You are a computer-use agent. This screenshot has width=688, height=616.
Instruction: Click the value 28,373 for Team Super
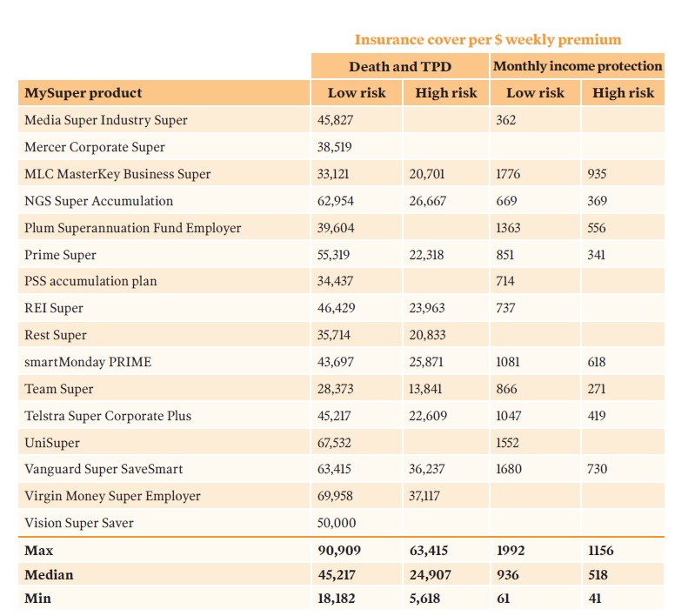point(335,389)
